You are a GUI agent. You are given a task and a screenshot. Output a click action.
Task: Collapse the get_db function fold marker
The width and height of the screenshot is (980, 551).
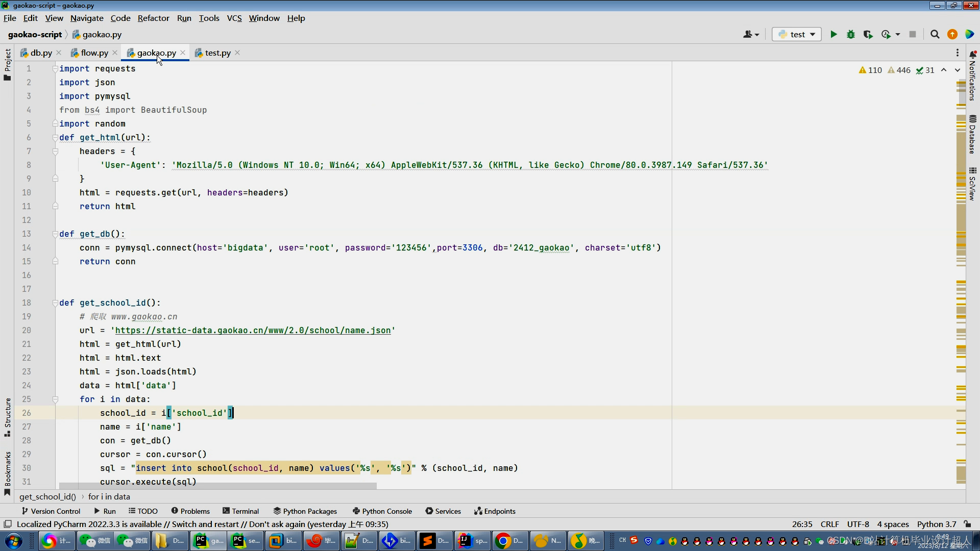55,234
